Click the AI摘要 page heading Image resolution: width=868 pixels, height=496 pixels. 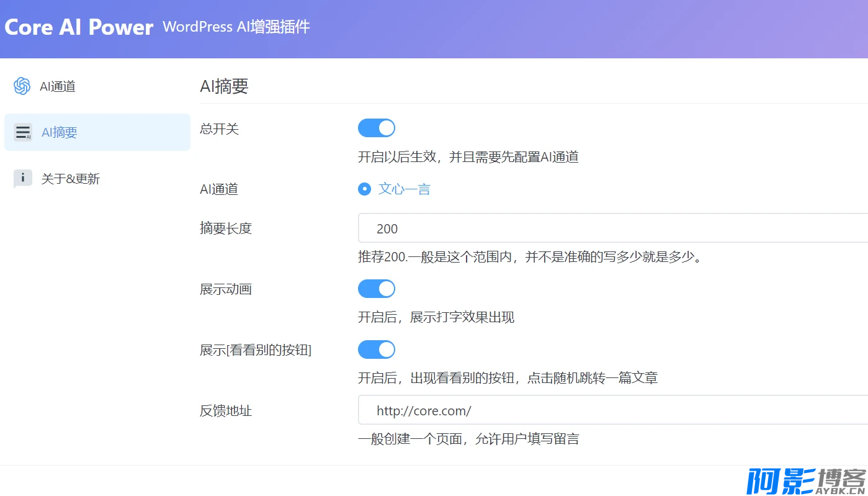(x=224, y=86)
